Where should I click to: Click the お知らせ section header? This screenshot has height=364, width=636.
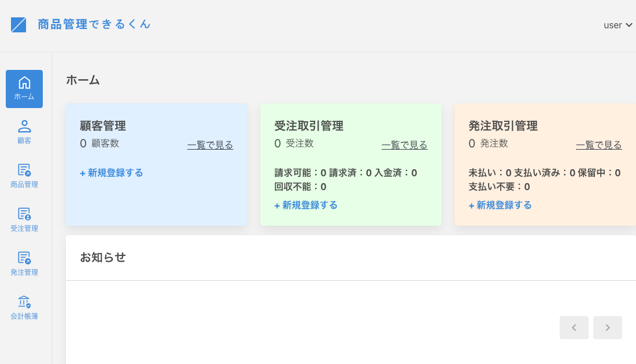pyautogui.click(x=103, y=258)
